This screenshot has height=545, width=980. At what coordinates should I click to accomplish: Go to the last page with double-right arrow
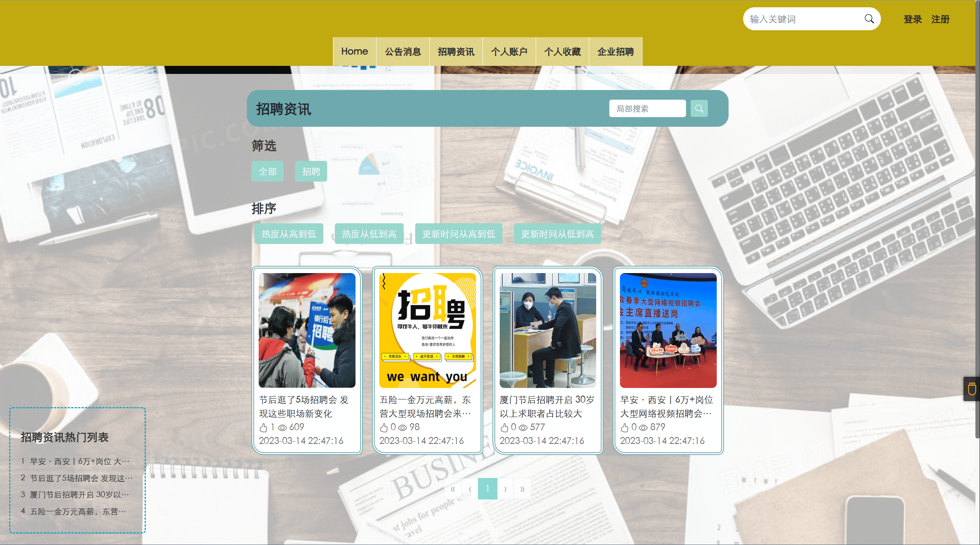coord(522,489)
